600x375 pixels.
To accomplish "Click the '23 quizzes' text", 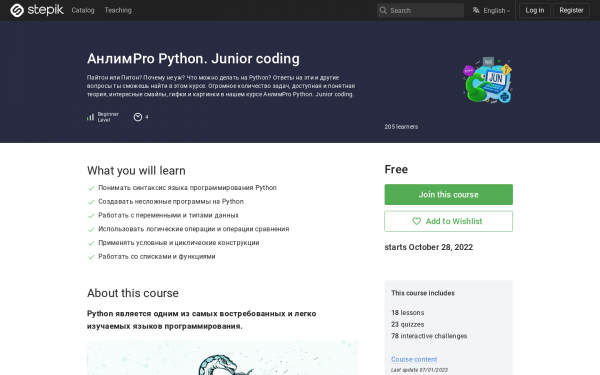I will click(x=408, y=324).
